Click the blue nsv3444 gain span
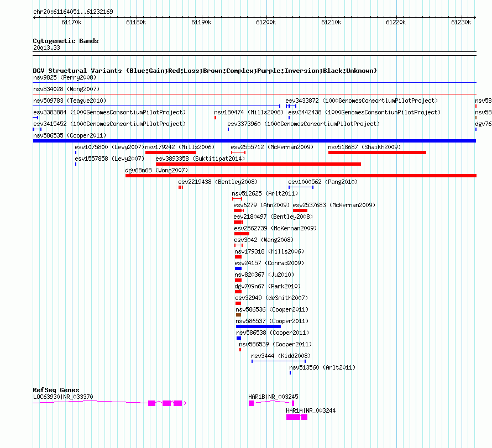The height and width of the screenshot is (448, 492). pos(279,361)
